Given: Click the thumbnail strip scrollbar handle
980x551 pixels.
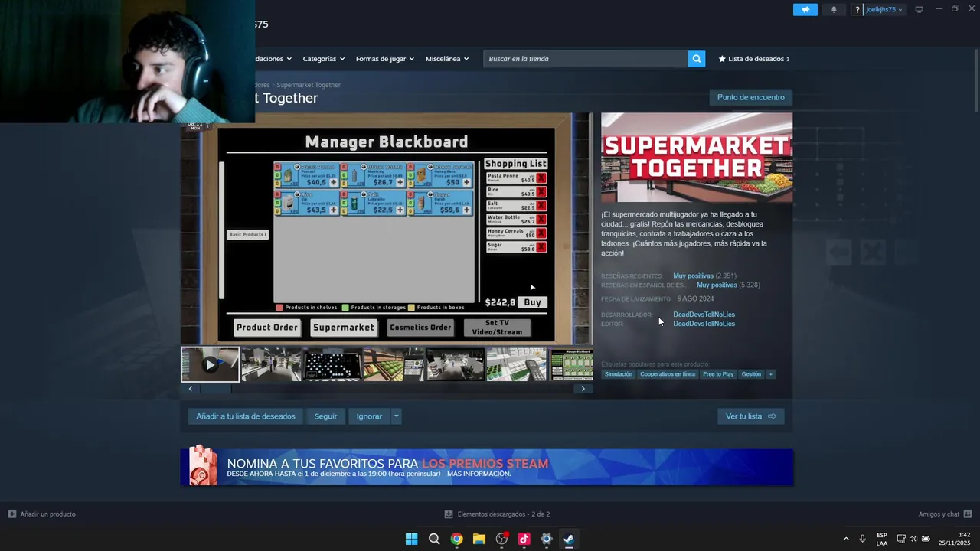Looking at the screenshot, I should point(216,389).
